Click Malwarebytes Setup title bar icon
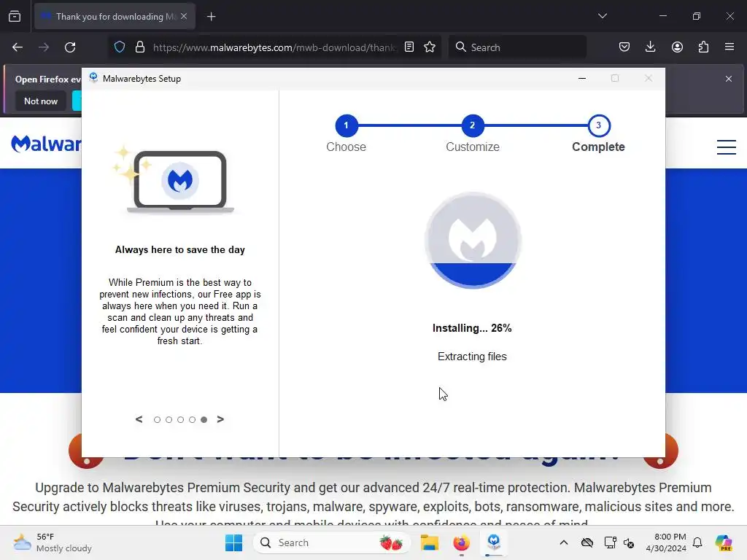 pyautogui.click(x=93, y=78)
